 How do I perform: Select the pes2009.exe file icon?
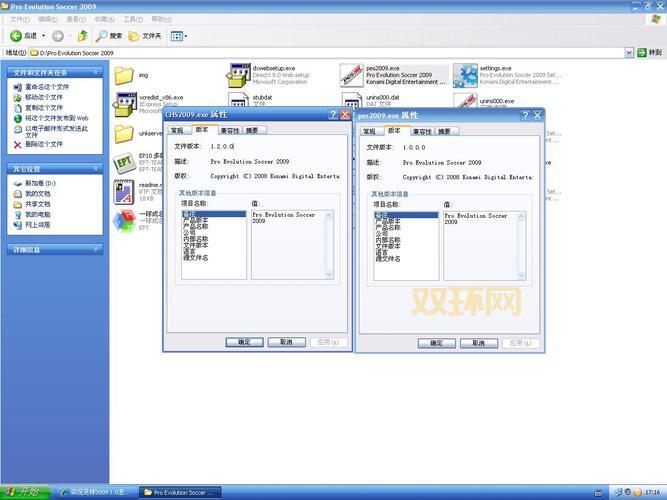point(351,75)
